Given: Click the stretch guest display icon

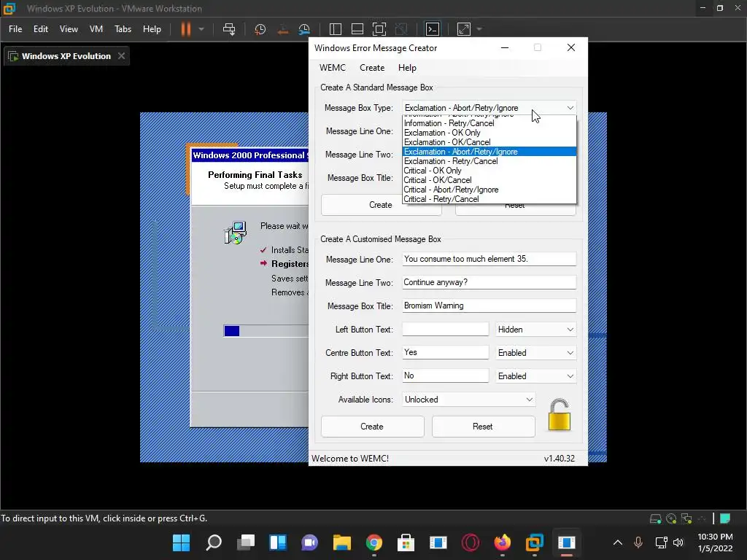Looking at the screenshot, I should pos(463,29).
